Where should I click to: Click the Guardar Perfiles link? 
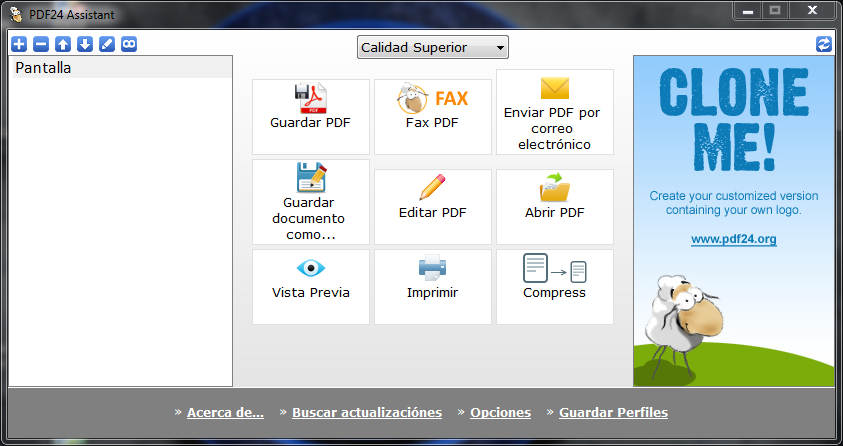coord(613,413)
